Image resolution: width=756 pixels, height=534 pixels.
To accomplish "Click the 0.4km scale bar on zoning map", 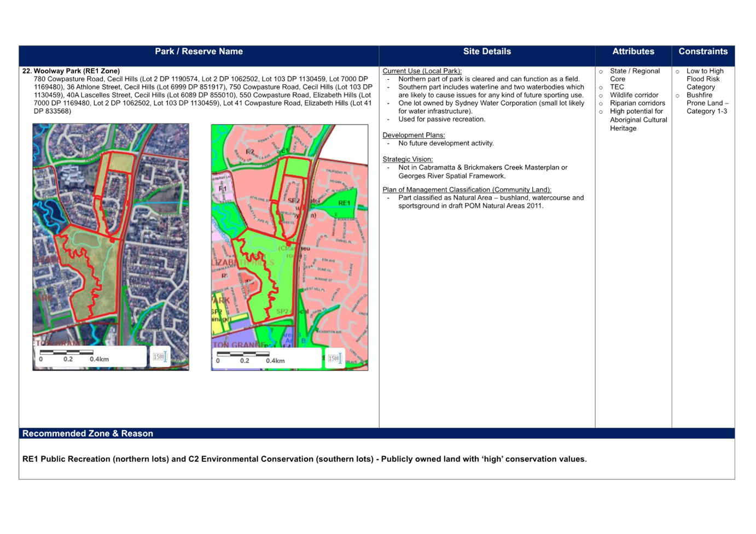I will [251, 358].
